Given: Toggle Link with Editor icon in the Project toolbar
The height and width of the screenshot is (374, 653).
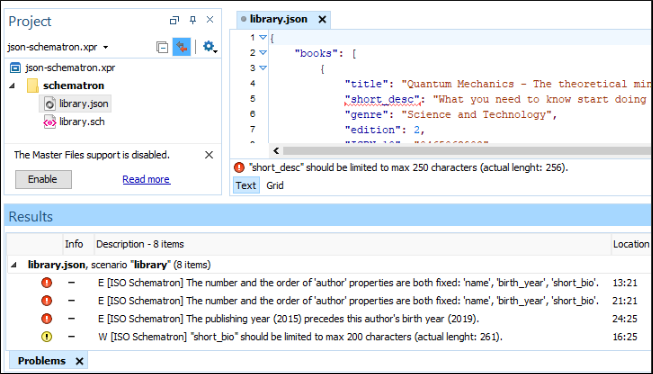Looking at the screenshot, I should pos(182,47).
